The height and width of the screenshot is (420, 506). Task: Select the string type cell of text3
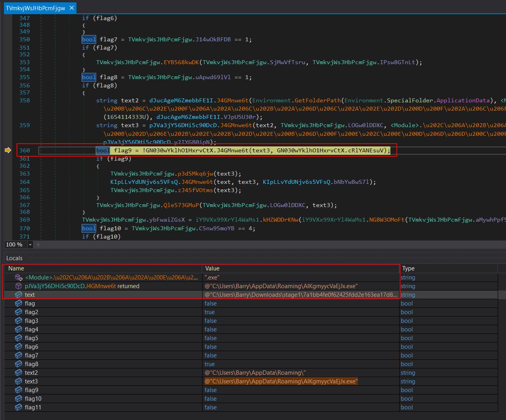click(x=448, y=381)
